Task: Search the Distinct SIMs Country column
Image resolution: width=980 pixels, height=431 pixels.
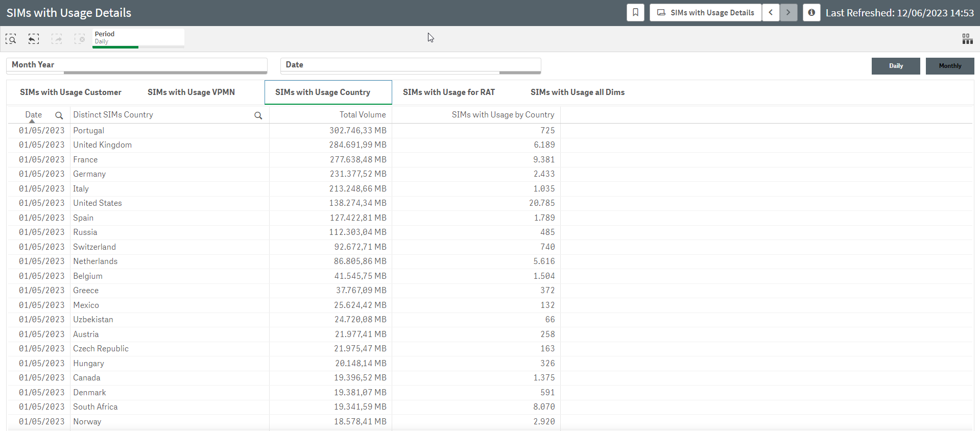Action: click(x=258, y=115)
